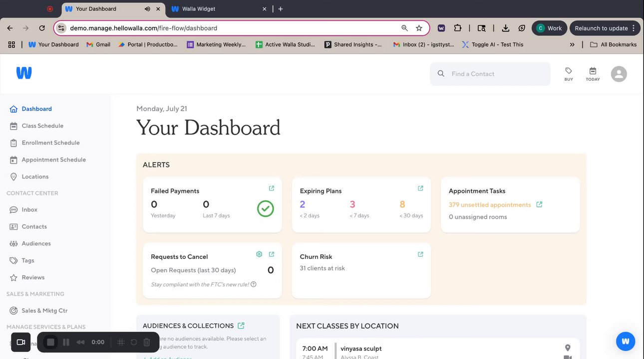Open the Work profile button
The height and width of the screenshot is (359, 644).
(x=549, y=28)
